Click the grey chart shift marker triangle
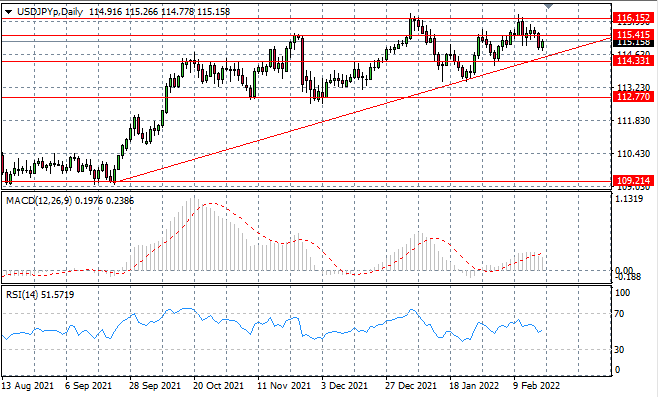 click(x=549, y=6)
